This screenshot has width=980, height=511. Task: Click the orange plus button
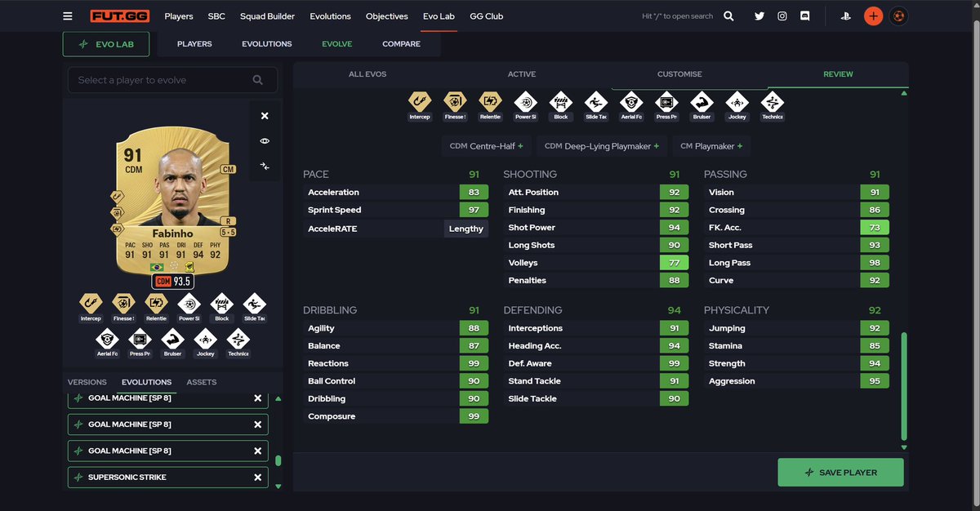[874, 16]
